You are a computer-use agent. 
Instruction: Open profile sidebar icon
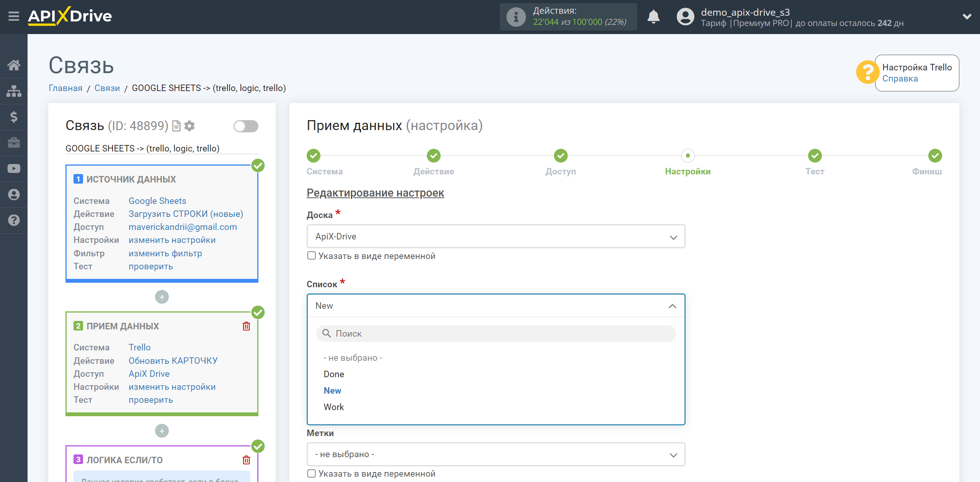pos(14,194)
